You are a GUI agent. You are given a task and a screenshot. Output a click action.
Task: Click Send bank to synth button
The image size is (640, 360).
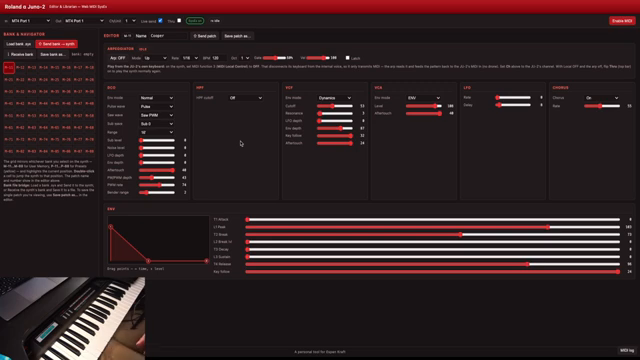[56, 44]
